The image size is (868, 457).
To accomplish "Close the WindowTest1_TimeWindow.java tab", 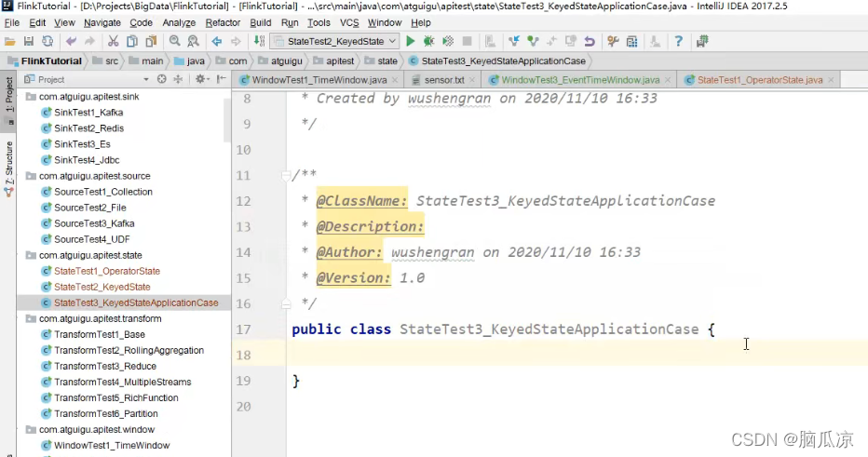I will pos(395,80).
